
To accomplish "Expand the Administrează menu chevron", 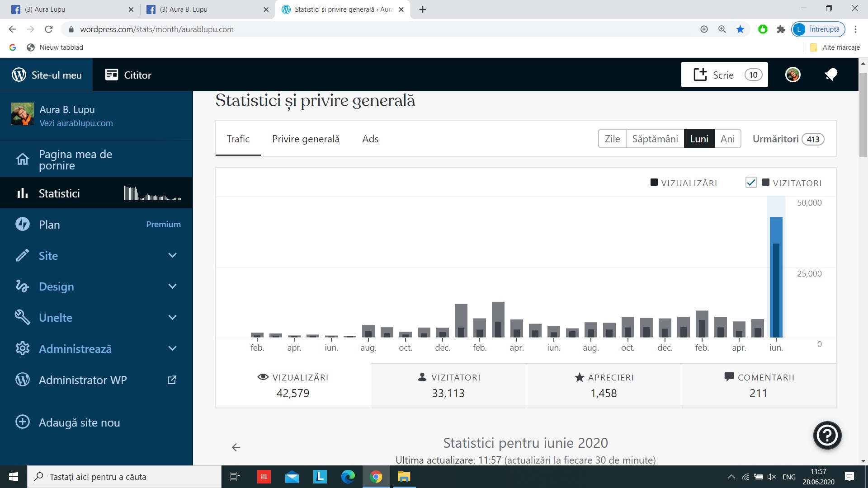I will coord(172,348).
